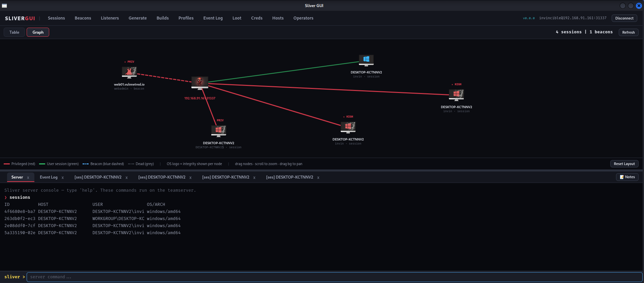This screenshot has height=283, width=644.
Task: Open Profiles in the top navigation
Action: tap(186, 18)
